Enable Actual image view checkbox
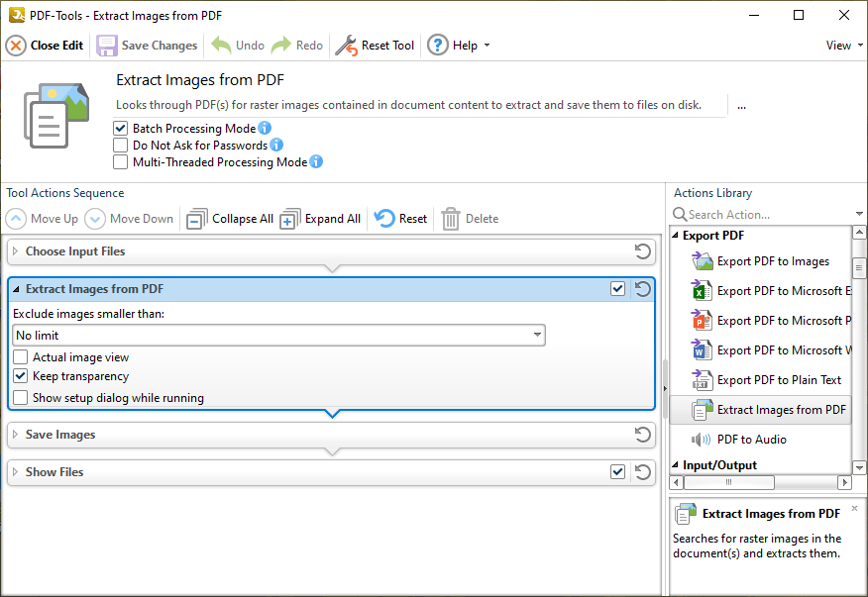Screen dimensions: 868x597 click(x=21, y=357)
